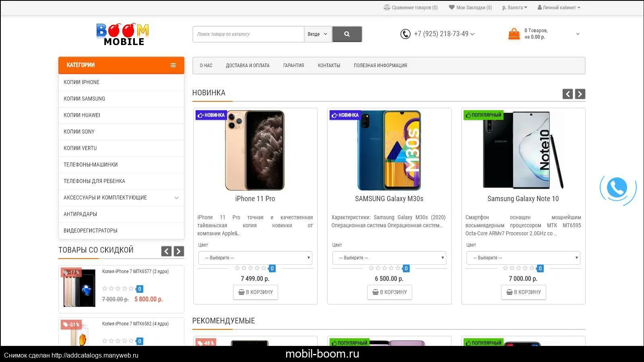Image resolution: width=644 pixels, height=362 pixels.
Task: Click the Сравнение товаров scales icon
Action: (x=386, y=8)
